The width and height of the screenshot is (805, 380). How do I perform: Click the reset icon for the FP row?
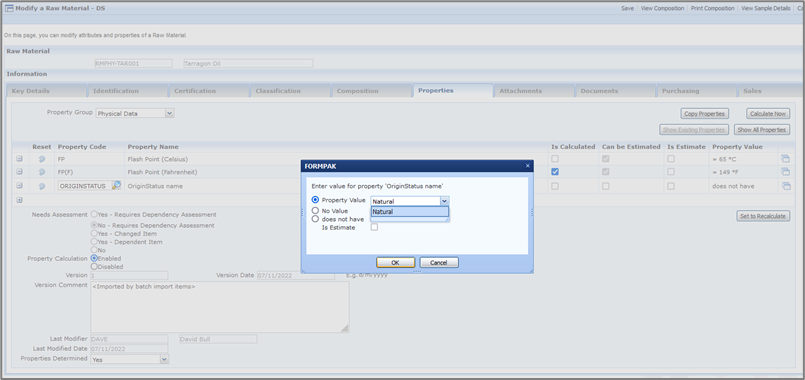click(x=42, y=159)
